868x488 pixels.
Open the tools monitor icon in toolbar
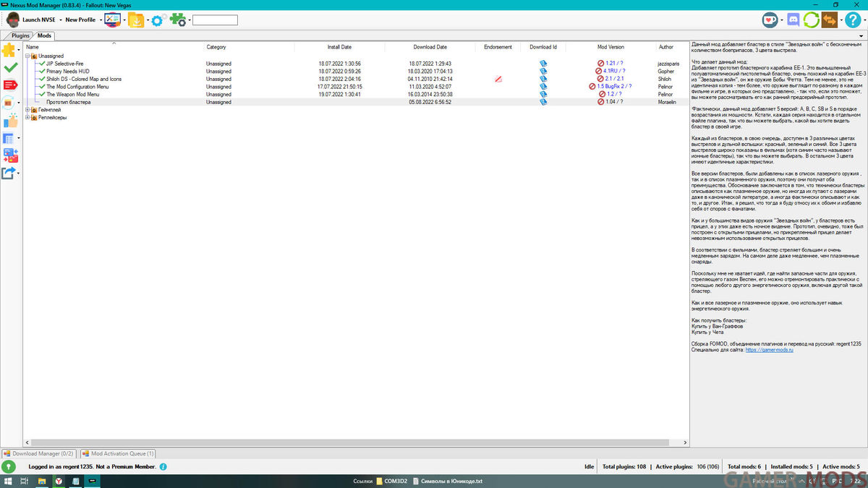[x=113, y=20]
